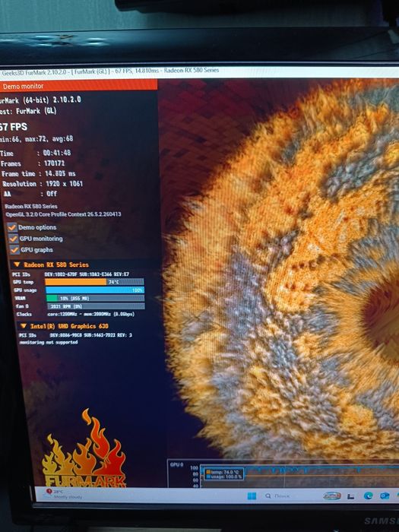This screenshot has height=532, width=399.
Task: Click the GPU 0 graph label
Action: click(177, 464)
